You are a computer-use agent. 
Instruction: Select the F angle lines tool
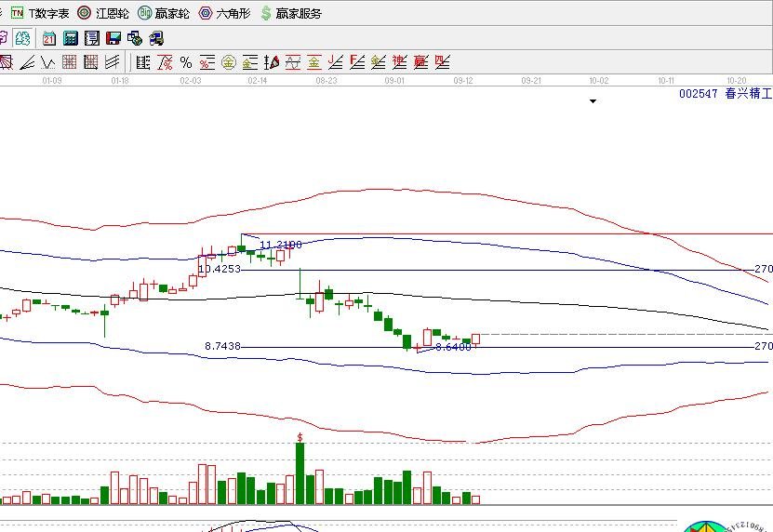click(x=357, y=62)
